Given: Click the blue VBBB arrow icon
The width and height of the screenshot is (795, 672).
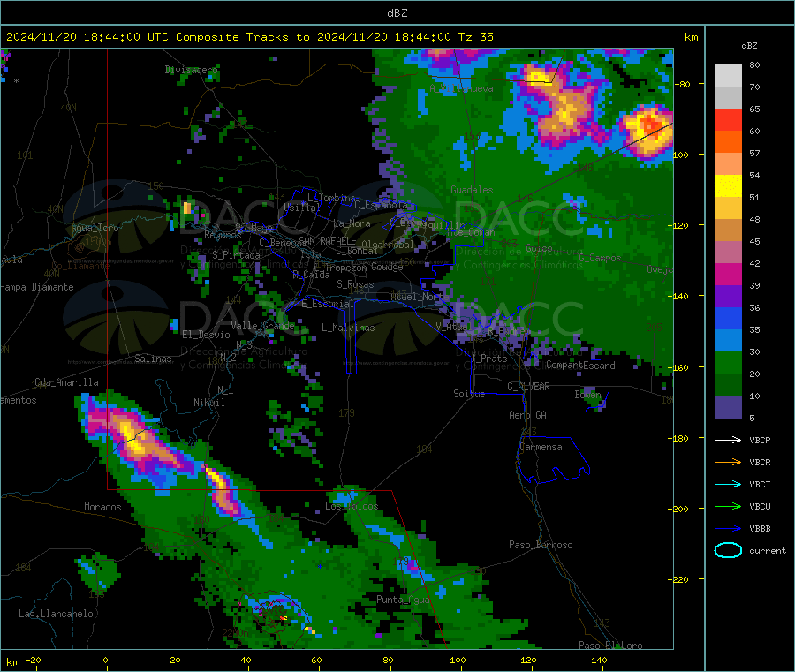Looking at the screenshot, I should point(728,529).
